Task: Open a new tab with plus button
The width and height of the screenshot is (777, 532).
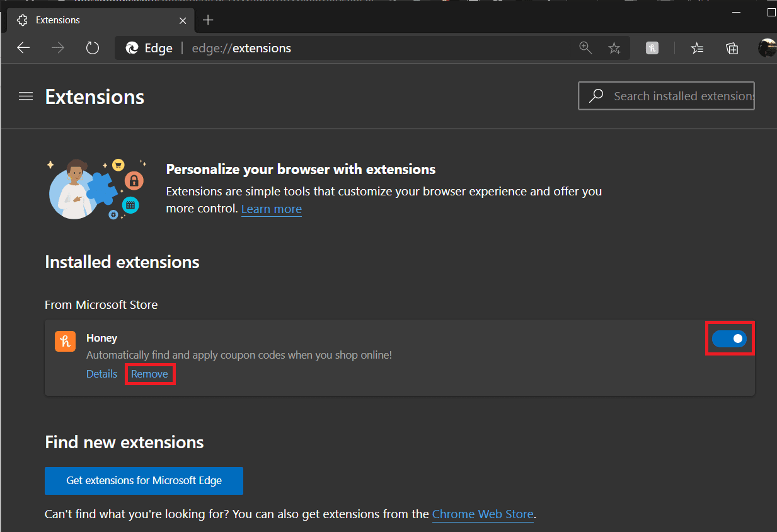Action: (x=208, y=20)
